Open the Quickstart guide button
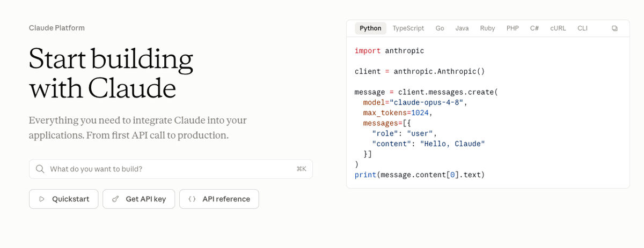This screenshot has width=644, height=248. pos(64,199)
